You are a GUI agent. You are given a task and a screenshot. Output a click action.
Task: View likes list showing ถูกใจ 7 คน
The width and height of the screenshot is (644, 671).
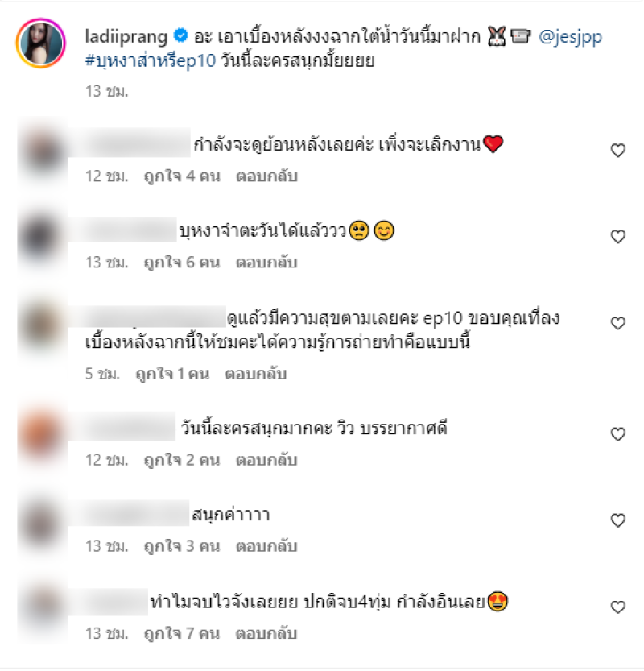click(182, 633)
